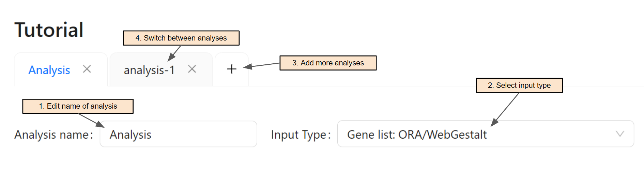Screen dimensions: 644x173
Task: Click the "2. Select input type" callout
Action: (519, 85)
